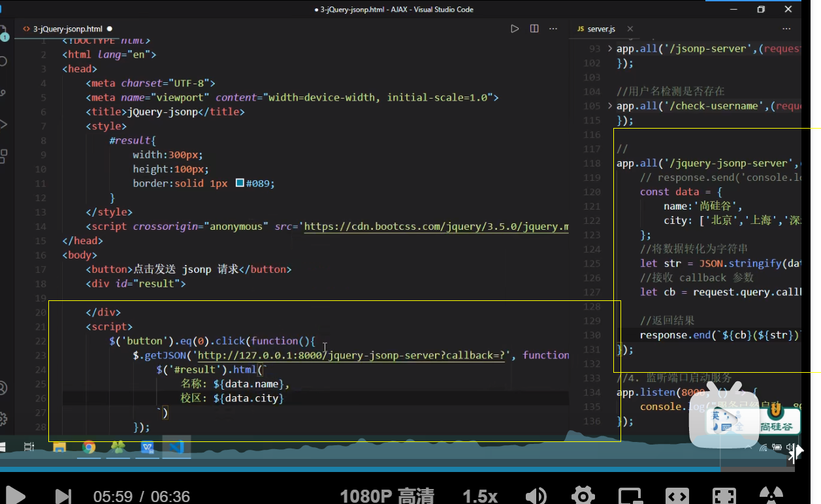Screen dimensions: 821x504
Task: Click the response.end(`${cb} line
Action: (x=720, y=336)
